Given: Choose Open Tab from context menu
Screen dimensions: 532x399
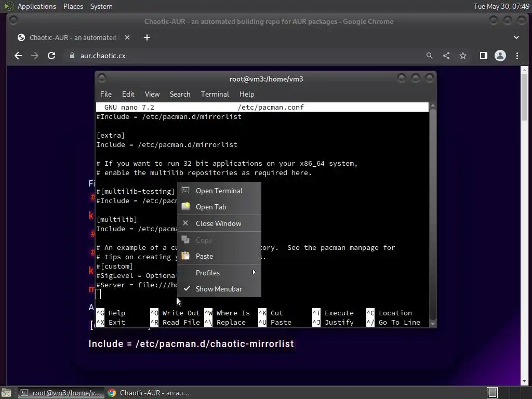Looking at the screenshot, I should tap(219, 207).
